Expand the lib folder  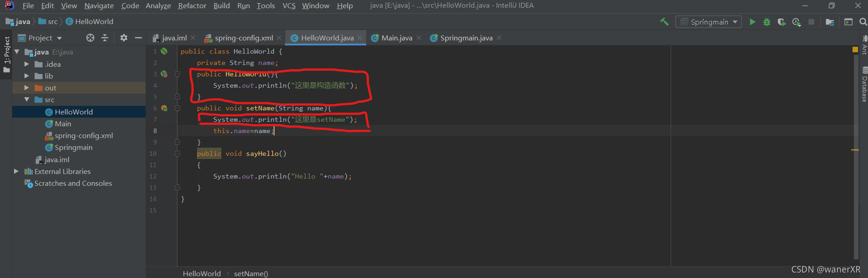point(26,76)
